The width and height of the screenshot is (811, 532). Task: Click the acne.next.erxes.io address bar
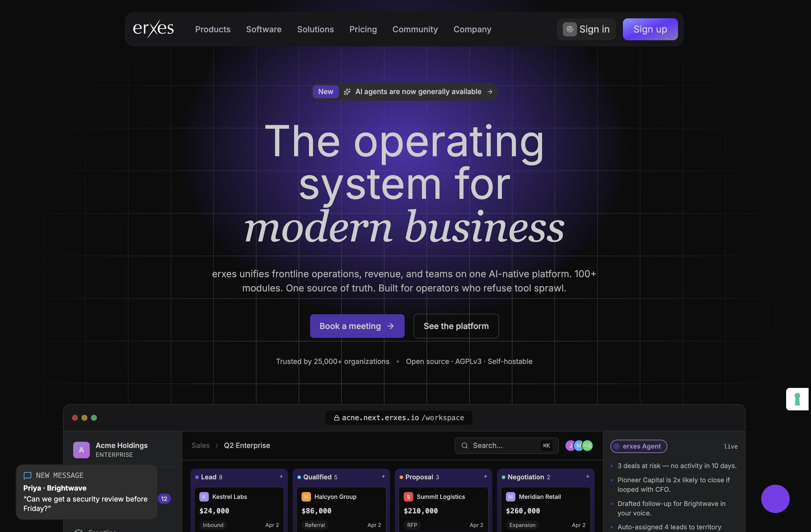(399, 418)
